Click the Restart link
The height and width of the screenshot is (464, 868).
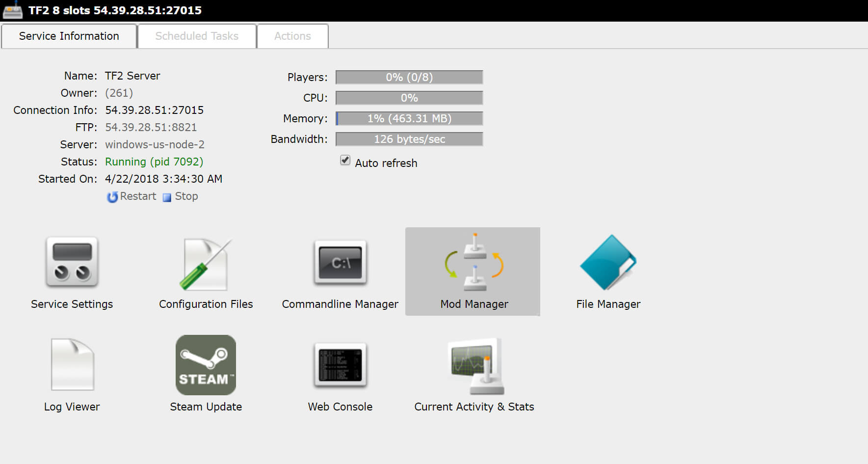click(138, 196)
